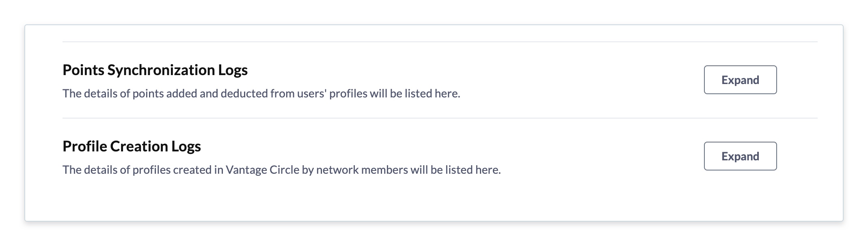Click the divider line above Points Synchronization Logs
Viewport: 868px width, 246px height.
440,42
